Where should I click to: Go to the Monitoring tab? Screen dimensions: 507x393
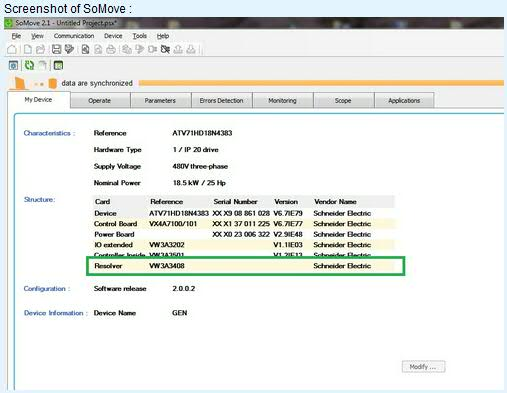click(282, 101)
